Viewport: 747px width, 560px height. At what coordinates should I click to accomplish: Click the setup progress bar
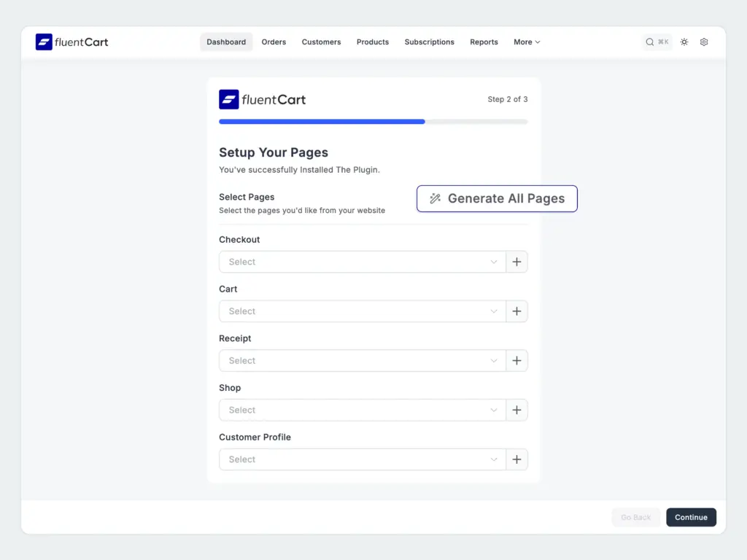coord(373,122)
